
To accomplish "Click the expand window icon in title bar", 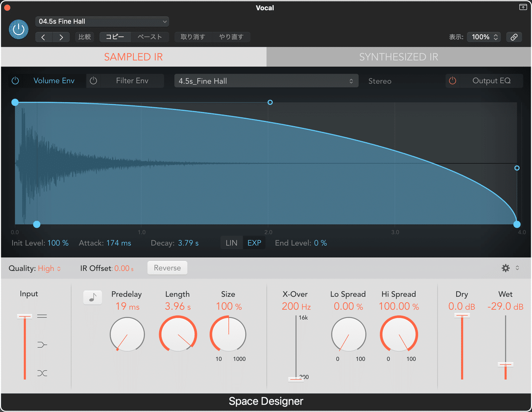I will pos(523,7).
